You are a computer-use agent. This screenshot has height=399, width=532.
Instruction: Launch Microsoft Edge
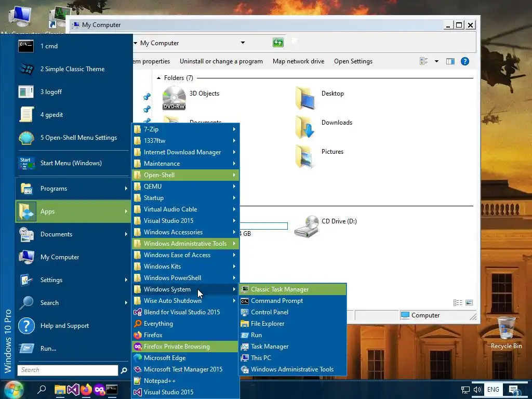185,357
